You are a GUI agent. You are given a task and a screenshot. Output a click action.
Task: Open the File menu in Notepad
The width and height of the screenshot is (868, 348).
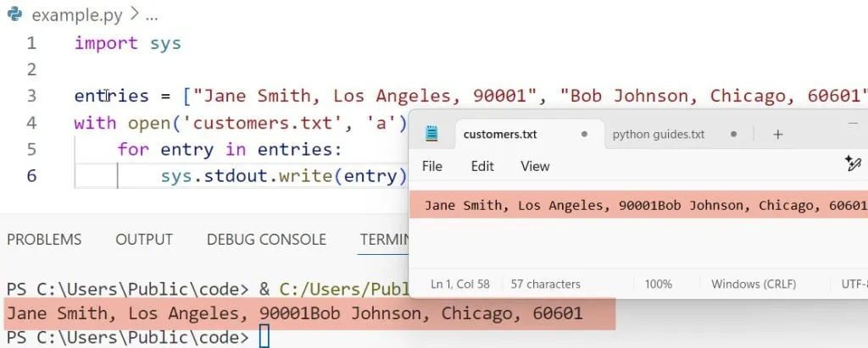coord(432,166)
